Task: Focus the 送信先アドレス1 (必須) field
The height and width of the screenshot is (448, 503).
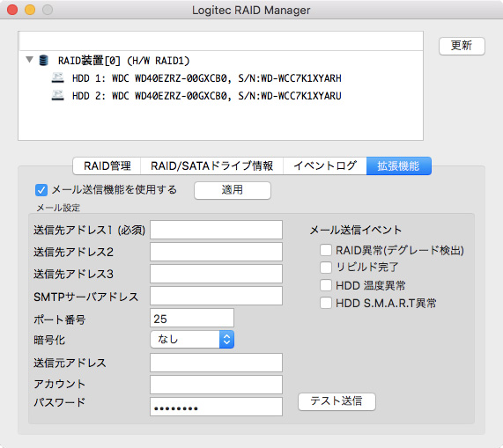Action: 216,230
